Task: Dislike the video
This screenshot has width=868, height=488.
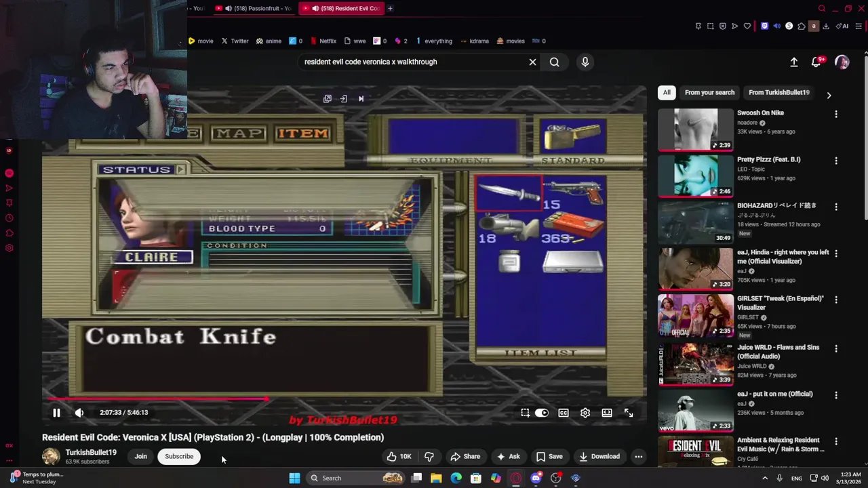Action: pos(429,457)
